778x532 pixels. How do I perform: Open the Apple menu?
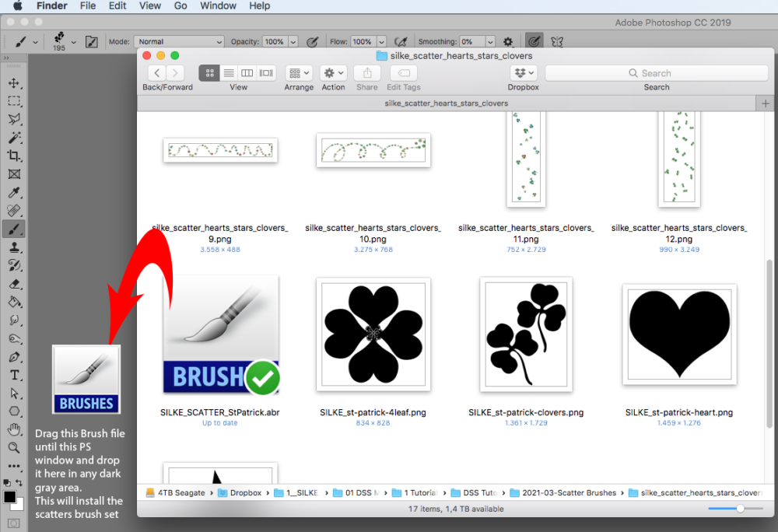pos(17,6)
